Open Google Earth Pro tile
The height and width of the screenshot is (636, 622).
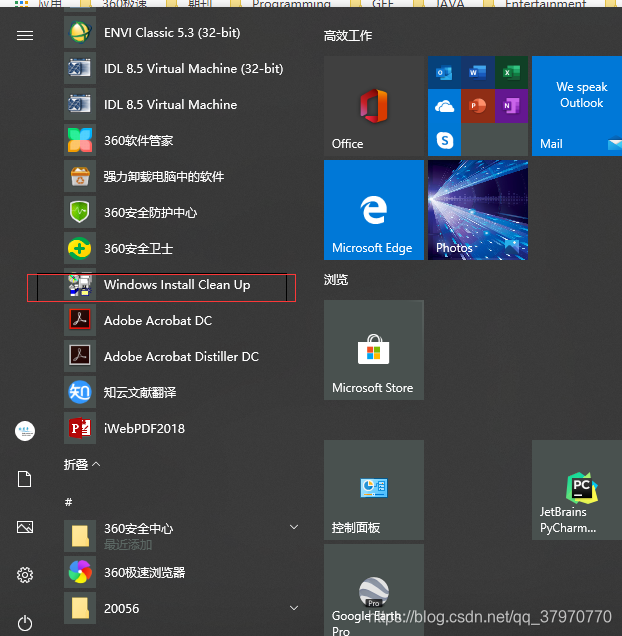pyautogui.click(x=374, y=590)
